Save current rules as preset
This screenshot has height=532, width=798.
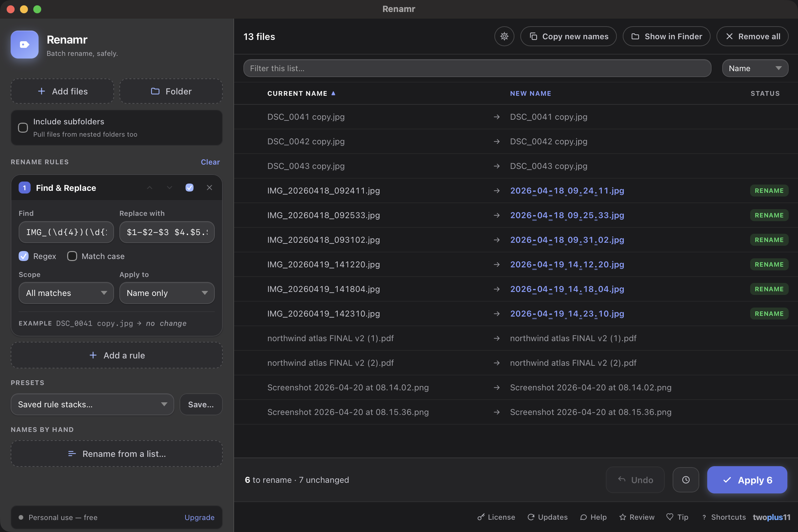click(201, 404)
